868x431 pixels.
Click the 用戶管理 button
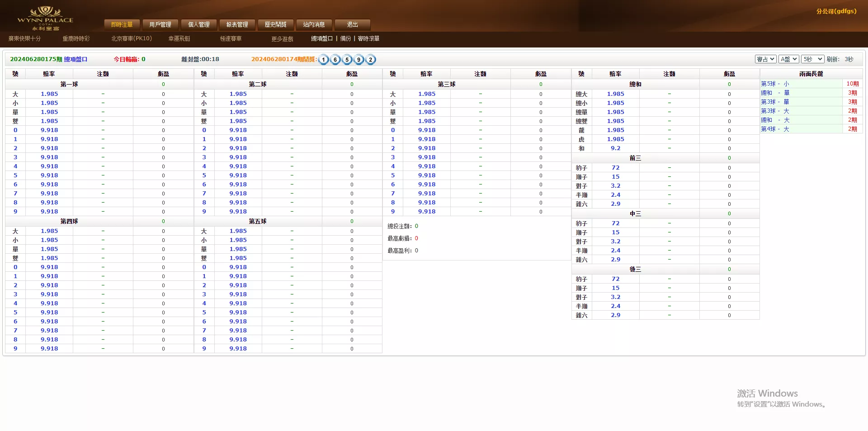160,24
